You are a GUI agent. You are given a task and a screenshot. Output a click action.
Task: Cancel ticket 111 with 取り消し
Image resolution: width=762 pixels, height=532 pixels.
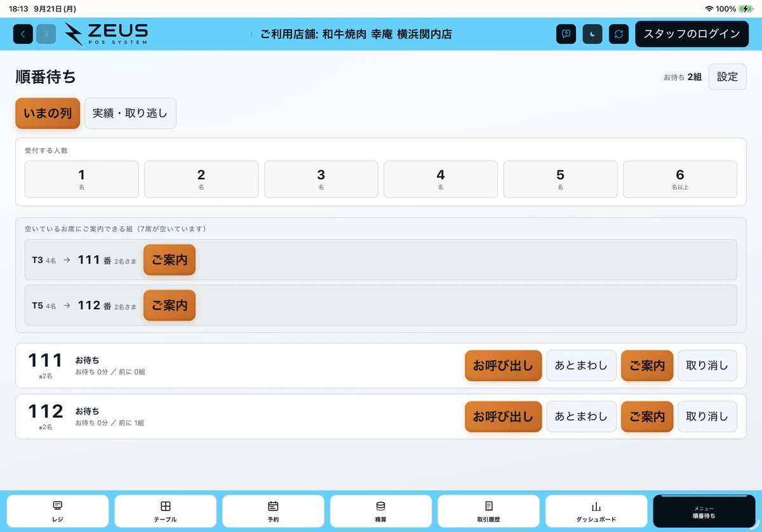click(x=707, y=366)
